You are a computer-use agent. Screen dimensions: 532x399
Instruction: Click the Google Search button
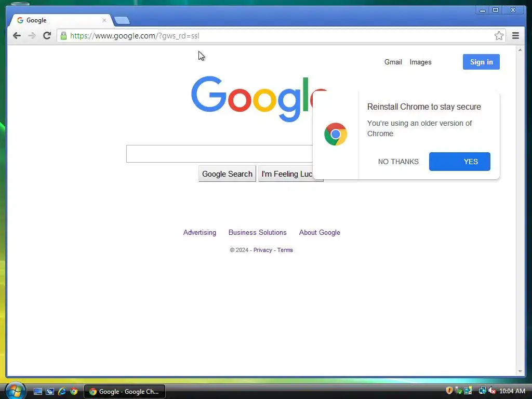tap(227, 174)
